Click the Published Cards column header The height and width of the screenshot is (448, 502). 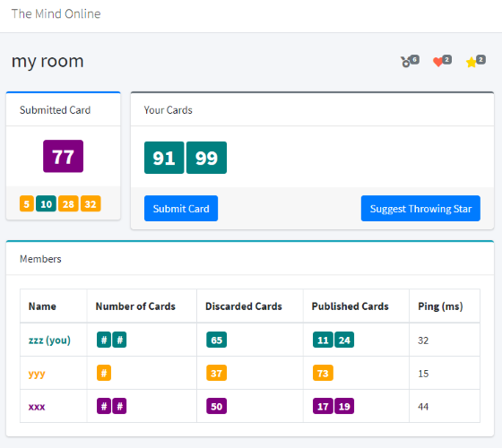(350, 306)
